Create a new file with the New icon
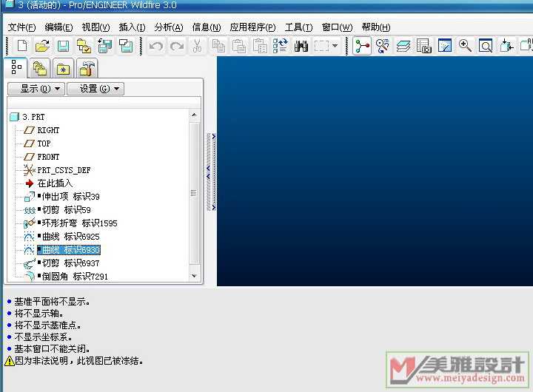The height and width of the screenshot is (392, 533). coord(22,46)
